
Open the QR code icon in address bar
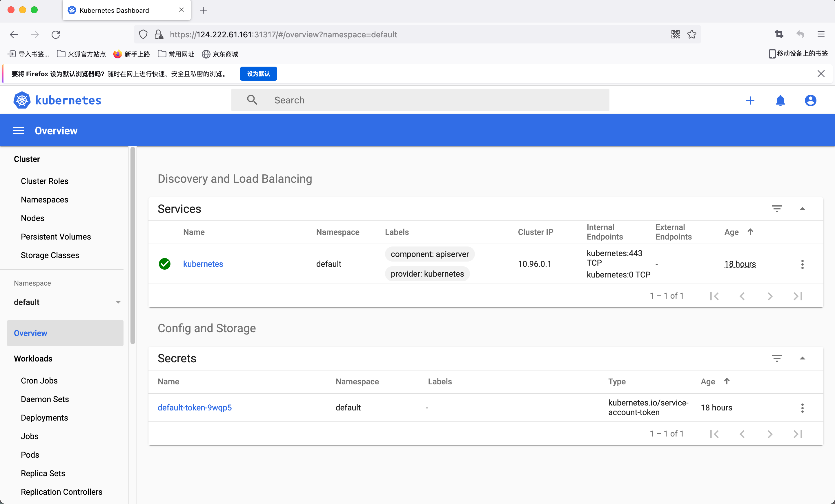[x=675, y=34]
